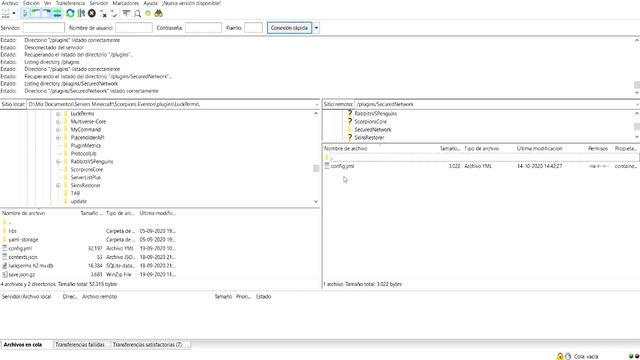Select remote config.yml in SecuredNetwork folder
Viewport: 640px width, 360px height.
click(342, 167)
